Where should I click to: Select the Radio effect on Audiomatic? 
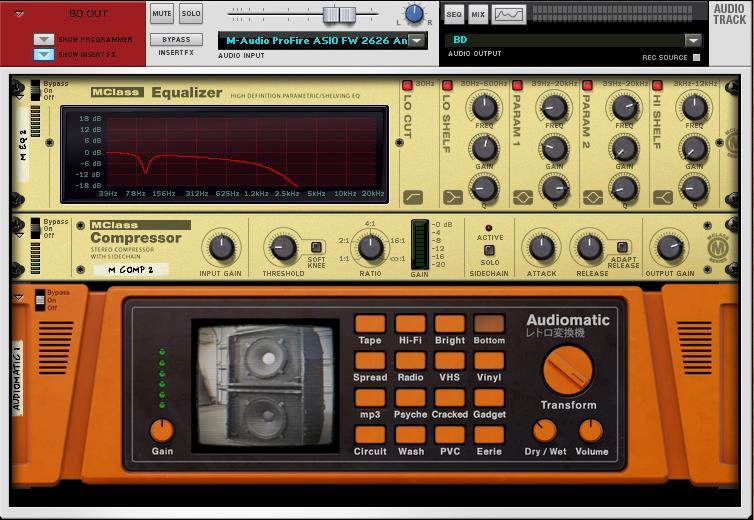click(410, 361)
